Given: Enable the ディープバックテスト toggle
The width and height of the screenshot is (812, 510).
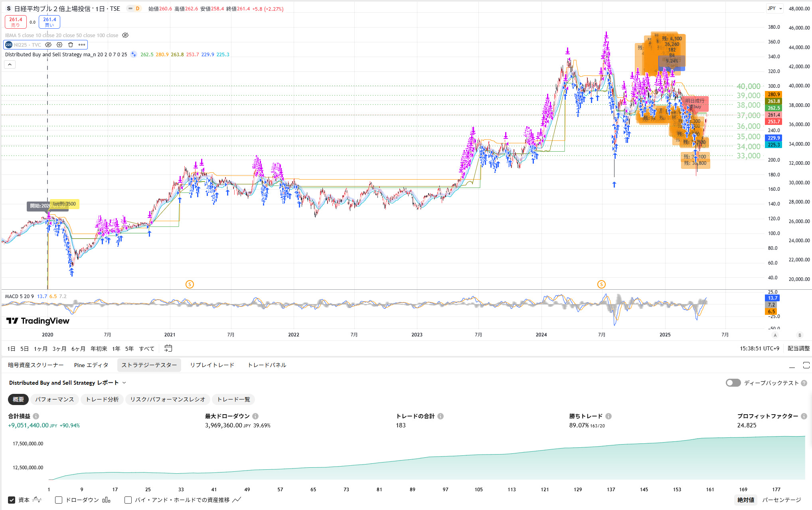Looking at the screenshot, I should tap(733, 383).
